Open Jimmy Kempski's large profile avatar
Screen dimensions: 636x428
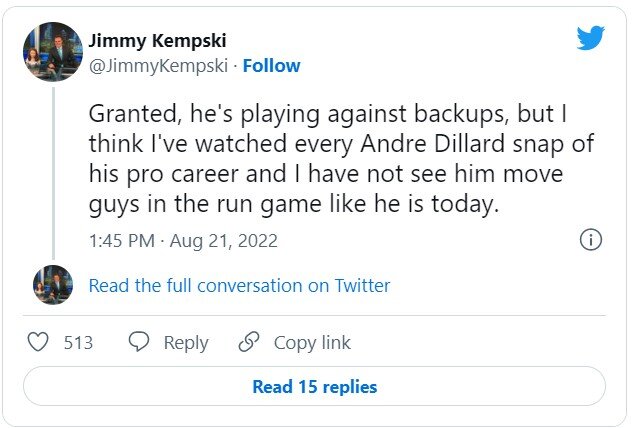[52, 52]
